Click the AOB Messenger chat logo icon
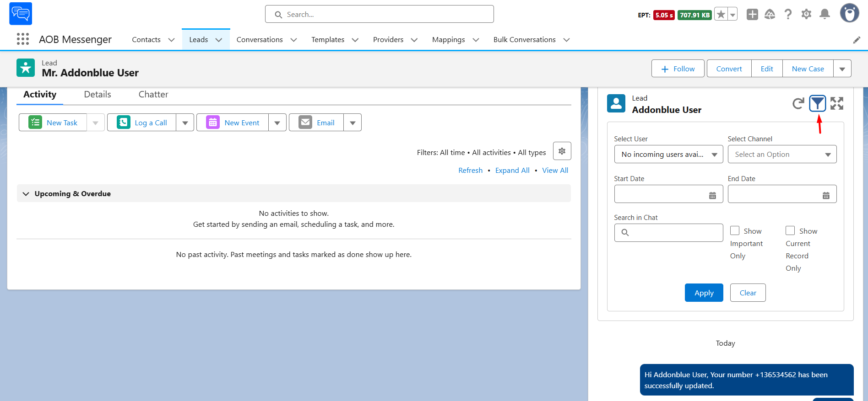 [x=21, y=14]
